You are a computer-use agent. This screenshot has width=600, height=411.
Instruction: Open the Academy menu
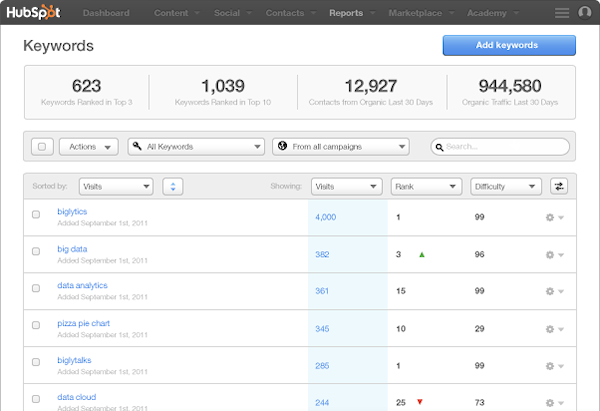click(493, 13)
